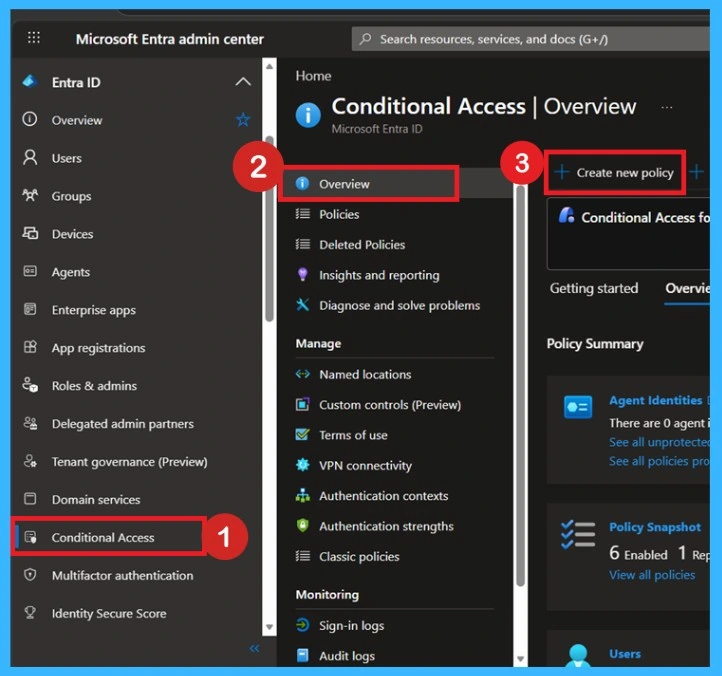Click the search magnifier icon

coord(365,39)
